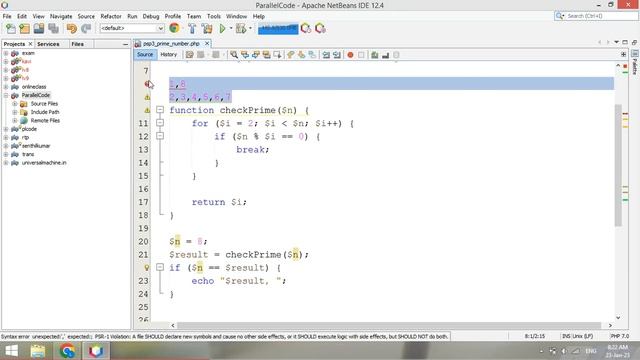Click the editor horizontal scrollbar
The image size is (640, 360).
coord(389,325)
